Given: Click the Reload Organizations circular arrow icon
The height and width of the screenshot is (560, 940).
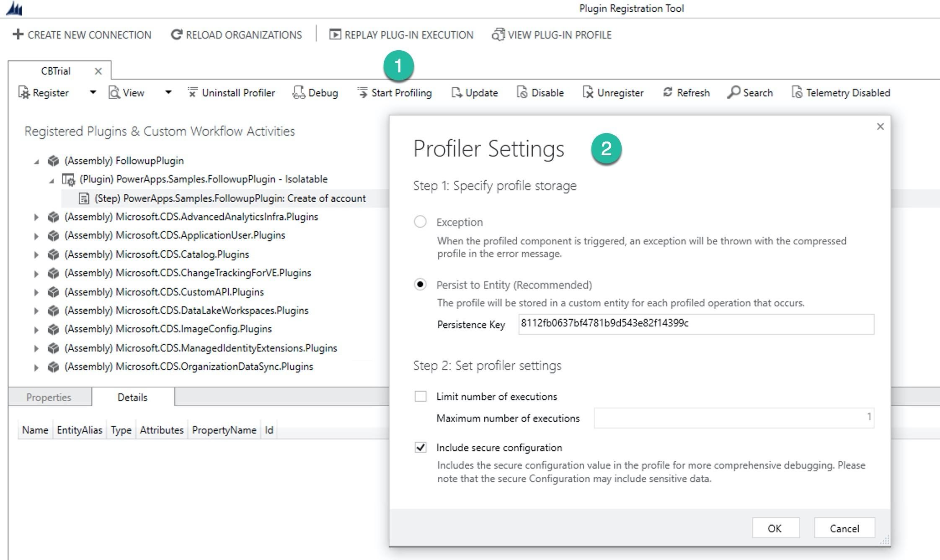Looking at the screenshot, I should (176, 34).
